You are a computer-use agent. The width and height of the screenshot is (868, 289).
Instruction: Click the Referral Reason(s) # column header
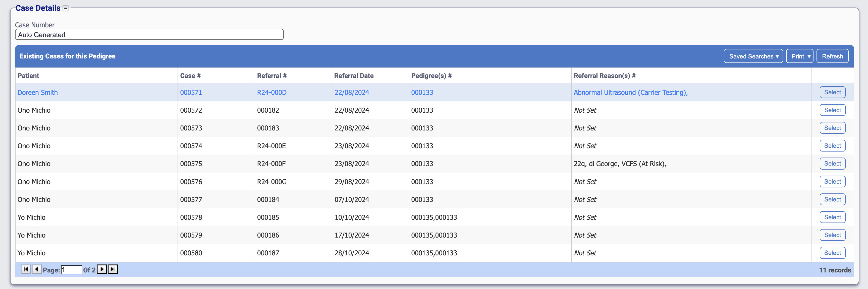tap(604, 76)
